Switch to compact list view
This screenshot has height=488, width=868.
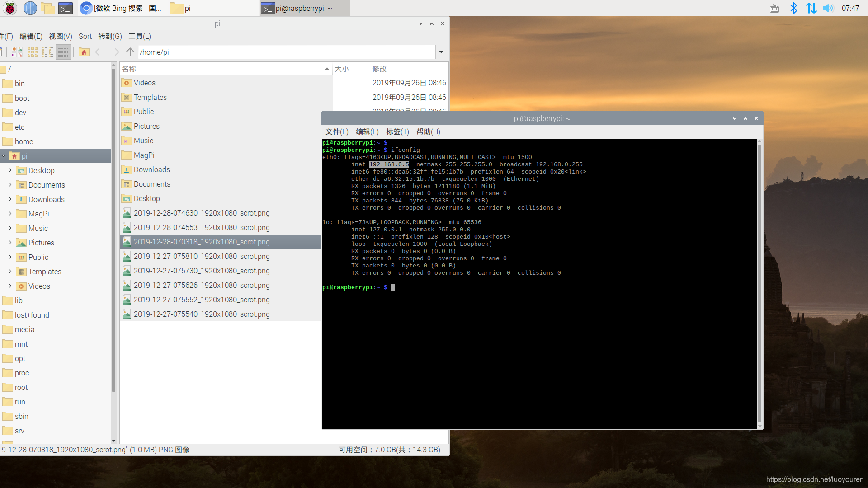point(48,52)
